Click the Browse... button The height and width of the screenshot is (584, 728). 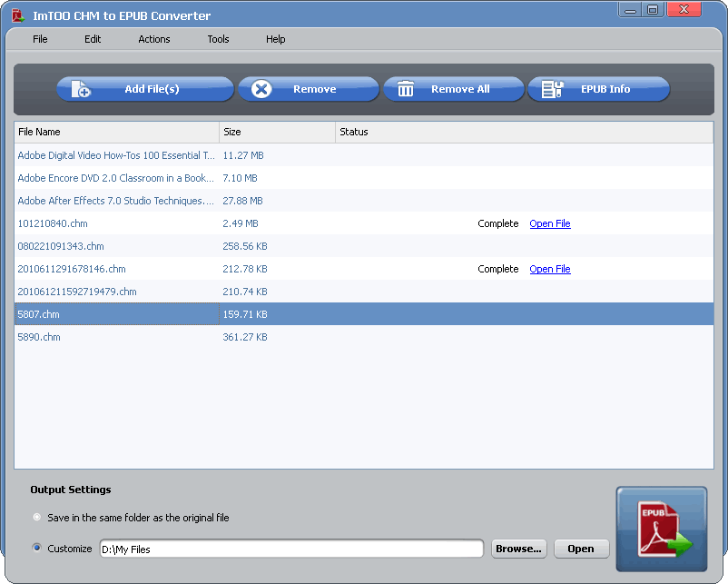[518, 549]
